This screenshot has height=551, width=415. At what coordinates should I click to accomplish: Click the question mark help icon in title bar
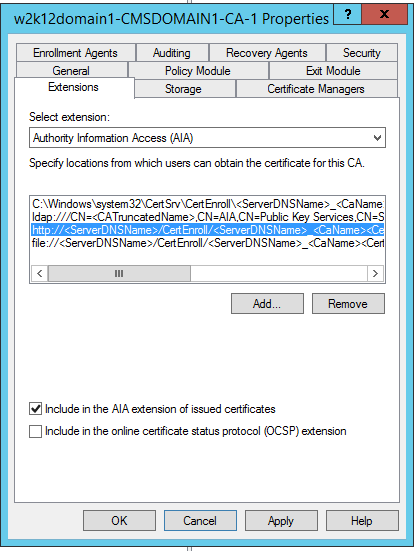click(347, 15)
